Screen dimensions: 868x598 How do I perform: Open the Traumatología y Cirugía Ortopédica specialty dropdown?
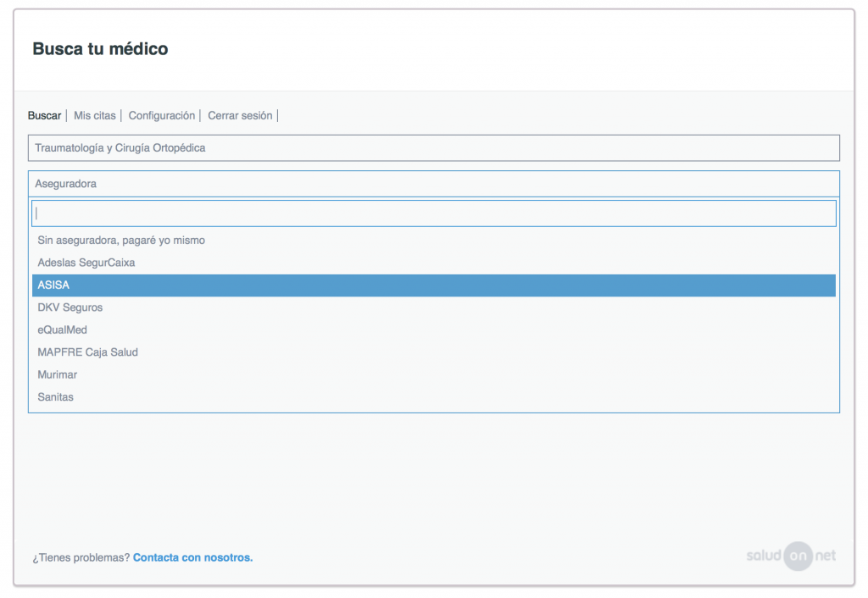[x=433, y=148]
